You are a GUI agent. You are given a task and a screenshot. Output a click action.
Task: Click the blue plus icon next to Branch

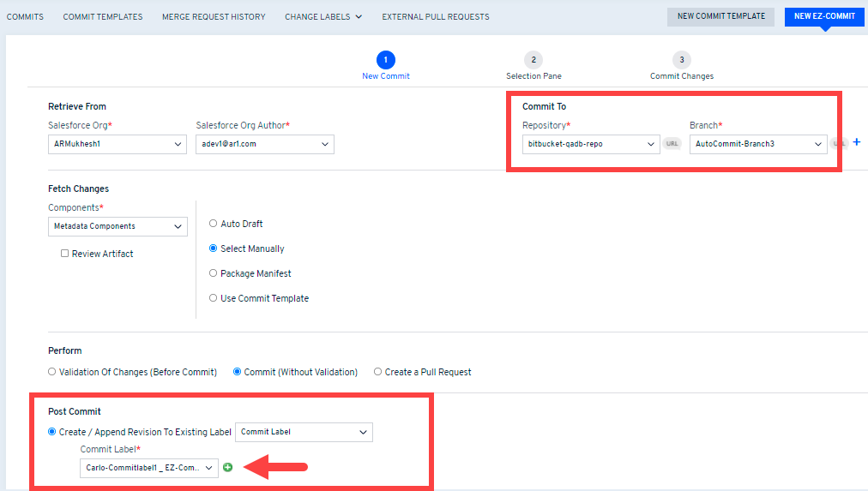[x=856, y=142]
